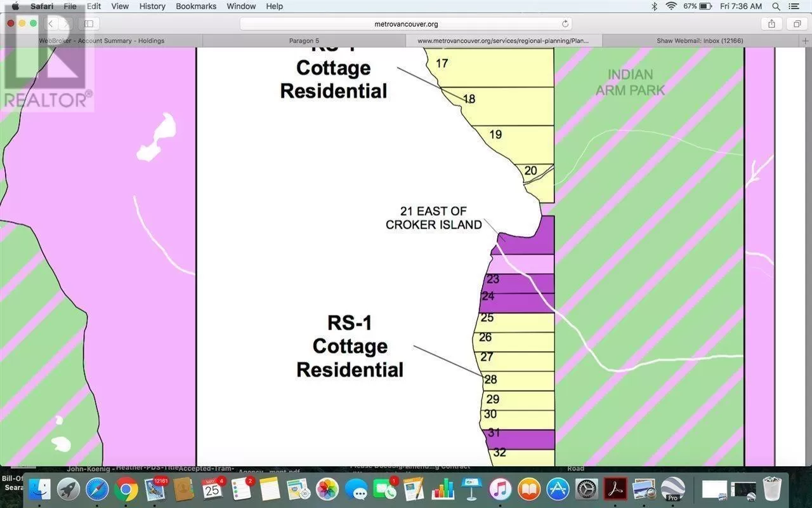Show all tabs overview in Safari
Screen dimensions: 812x508
796,23
